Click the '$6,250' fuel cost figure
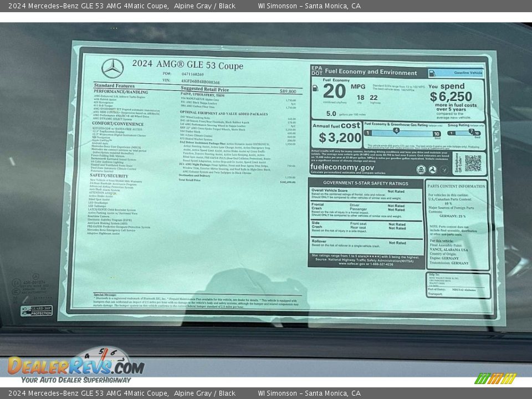Screen dimensions: 532x399 click(451, 96)
